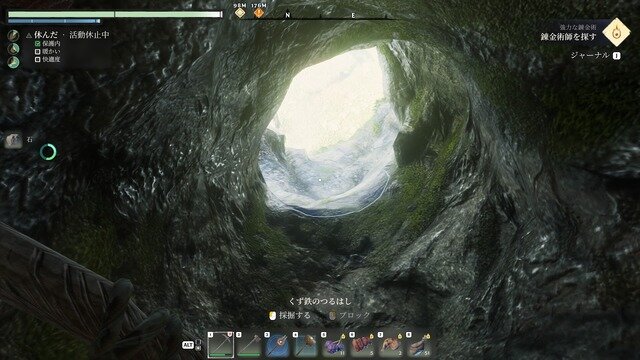Image resolution: width=640 pixels, height=360 pixels.
Task: Click the 活動休止中 status text
Action: (89, 35)
